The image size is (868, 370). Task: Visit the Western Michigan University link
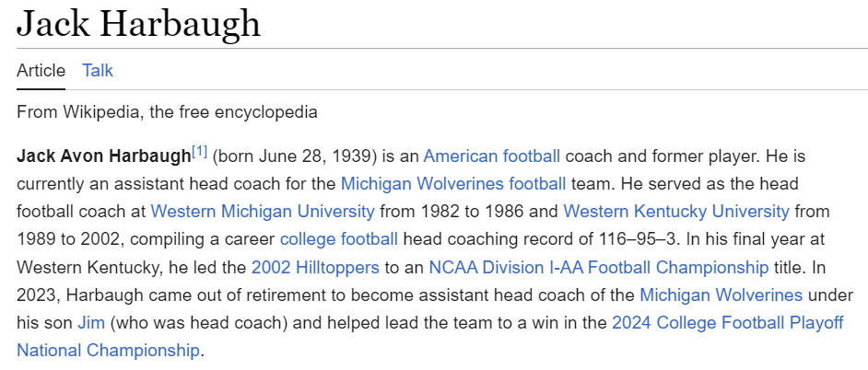263,212
